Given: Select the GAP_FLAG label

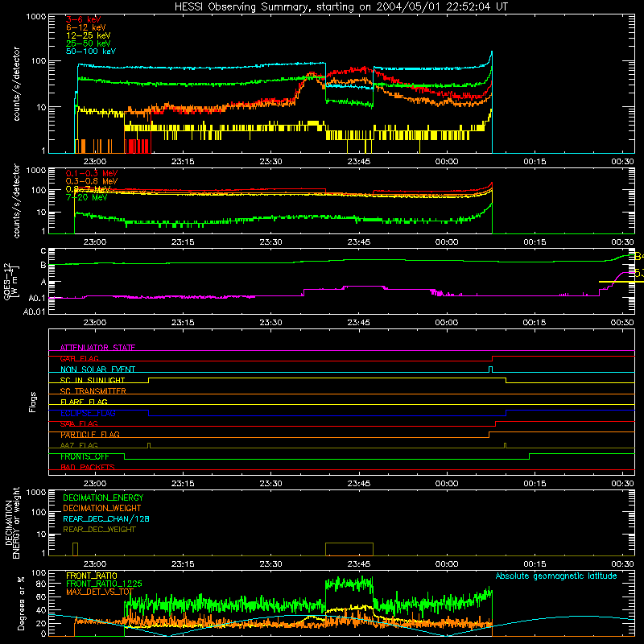Looking at the screenshot, I should [x=79, y=358].
